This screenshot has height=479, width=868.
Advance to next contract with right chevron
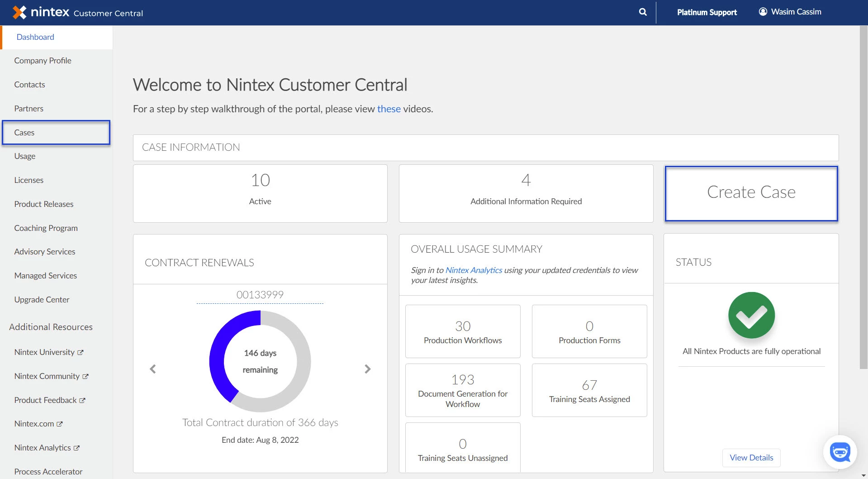click(367, 369)
